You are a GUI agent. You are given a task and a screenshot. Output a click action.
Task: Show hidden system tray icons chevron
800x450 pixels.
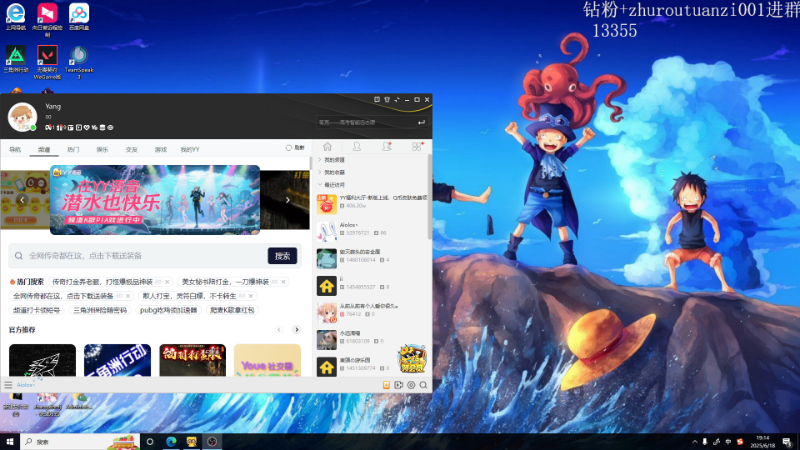[694, 442]
